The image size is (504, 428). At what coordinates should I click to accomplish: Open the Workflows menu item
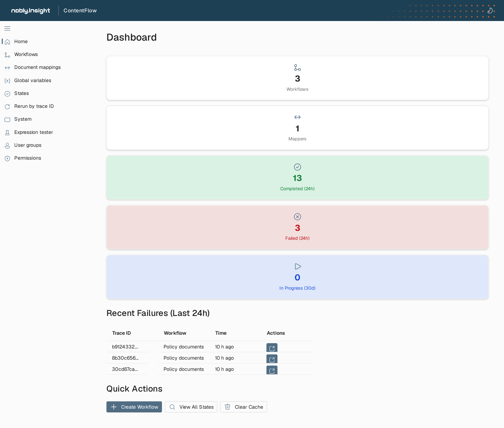pyautogui.click(x=26, y=54)
